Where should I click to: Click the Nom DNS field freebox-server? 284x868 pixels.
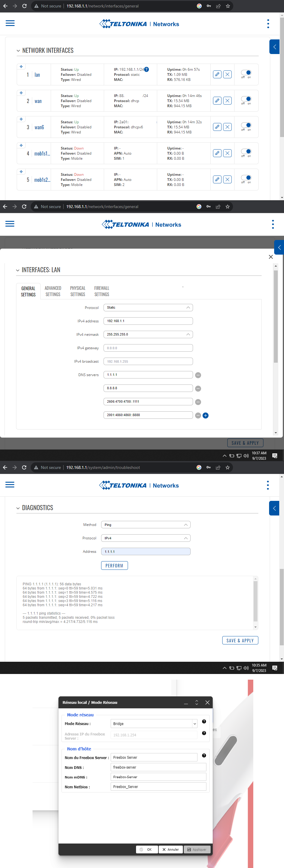pyautogui.click(x=158, y=767)
